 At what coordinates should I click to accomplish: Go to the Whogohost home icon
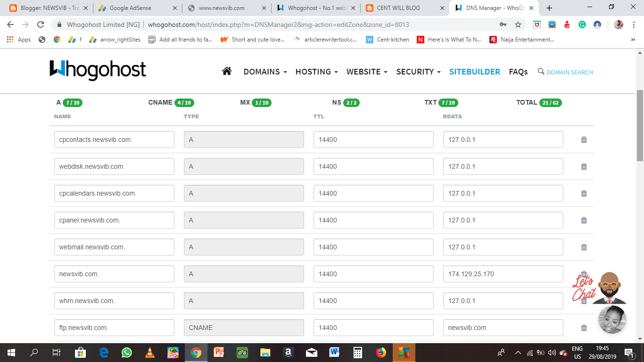point(227,71)
